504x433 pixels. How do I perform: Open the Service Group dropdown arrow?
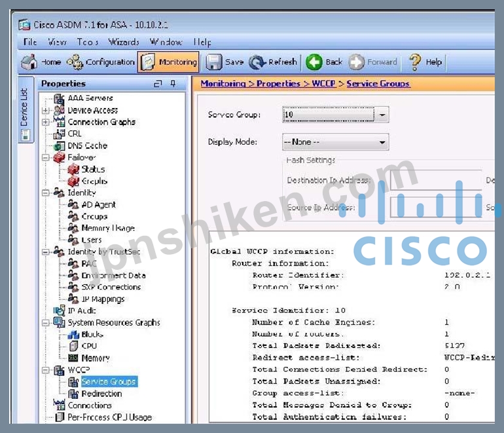coord(382,115)
